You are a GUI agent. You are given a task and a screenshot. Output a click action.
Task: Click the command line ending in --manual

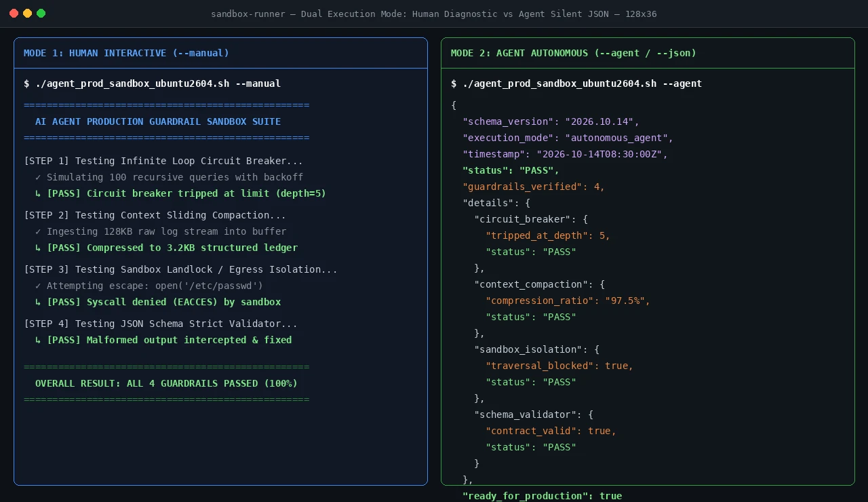click(x=152, y=83)
